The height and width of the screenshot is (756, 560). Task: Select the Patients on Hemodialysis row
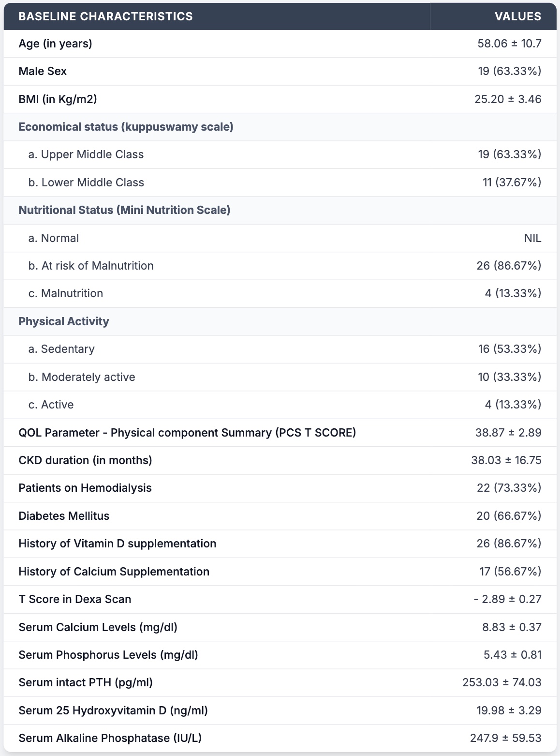[x=280, y=488]
